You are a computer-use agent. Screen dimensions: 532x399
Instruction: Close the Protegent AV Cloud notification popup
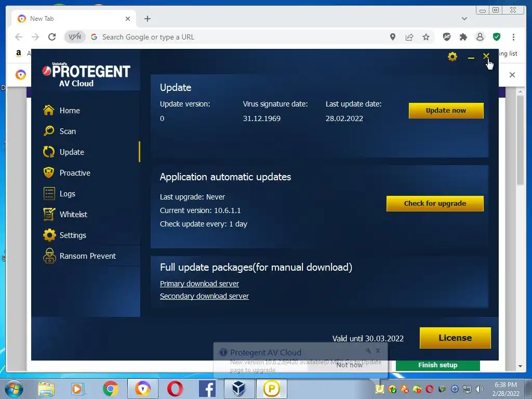(378, 351)
